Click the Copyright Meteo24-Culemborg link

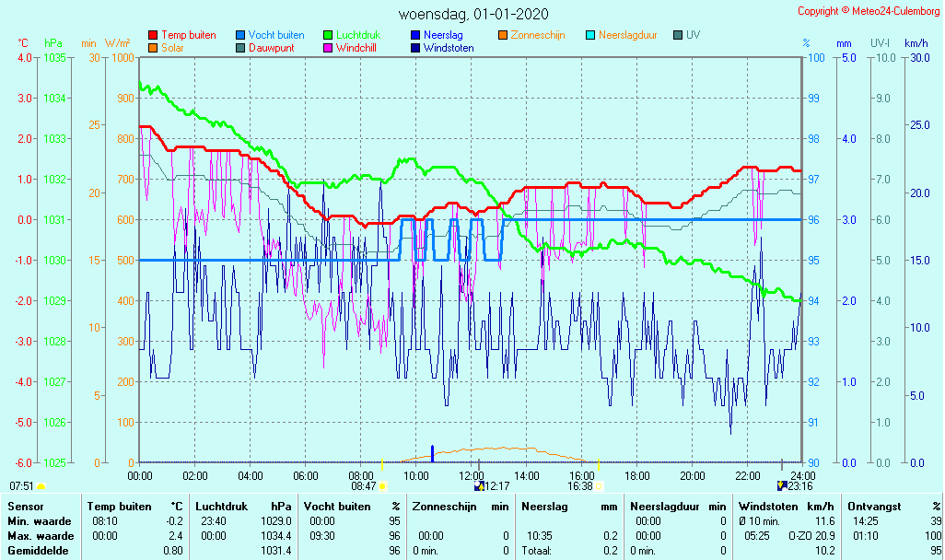tap(869, 11)
